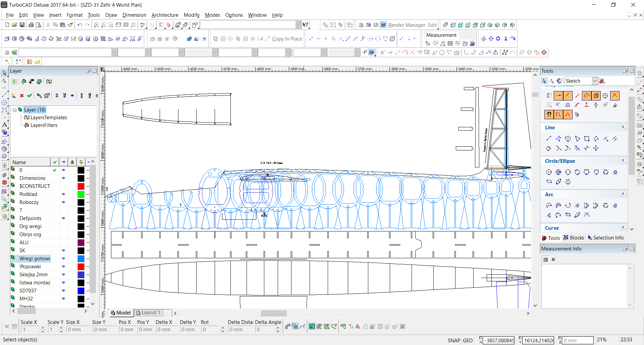This screenshot has width=644, height=345.
Task: Toggle visibility eye for MH32 layer
Action: 64,299
